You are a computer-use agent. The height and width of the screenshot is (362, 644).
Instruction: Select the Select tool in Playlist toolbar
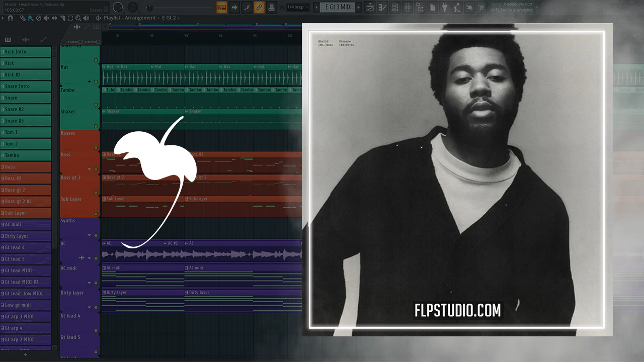coord(70,18)
